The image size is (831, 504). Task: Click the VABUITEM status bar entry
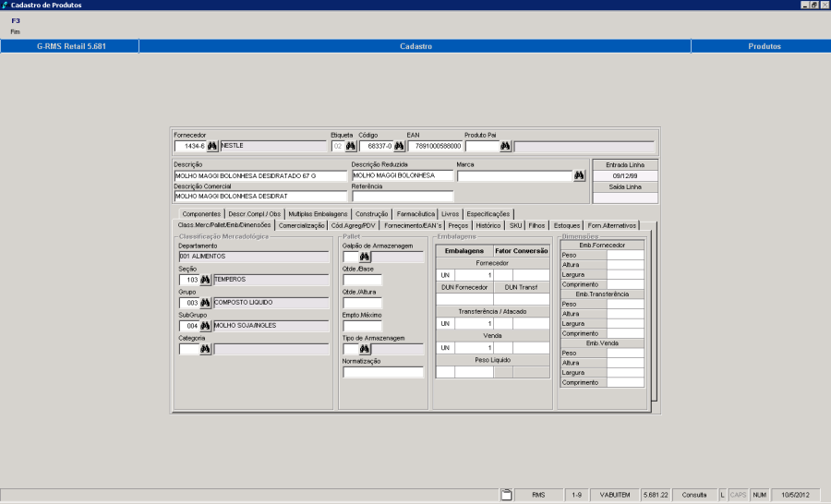pos(615,495)
